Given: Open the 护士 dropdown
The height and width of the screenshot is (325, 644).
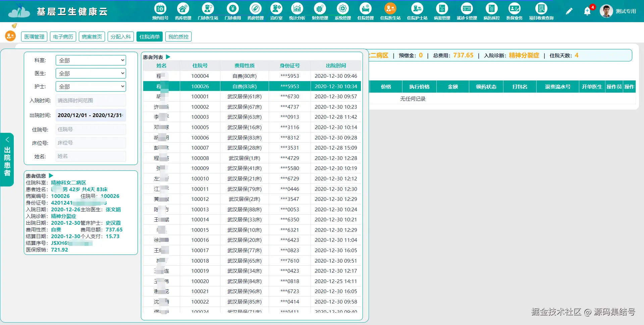Looking at the screenshot, I should (91, 87).
